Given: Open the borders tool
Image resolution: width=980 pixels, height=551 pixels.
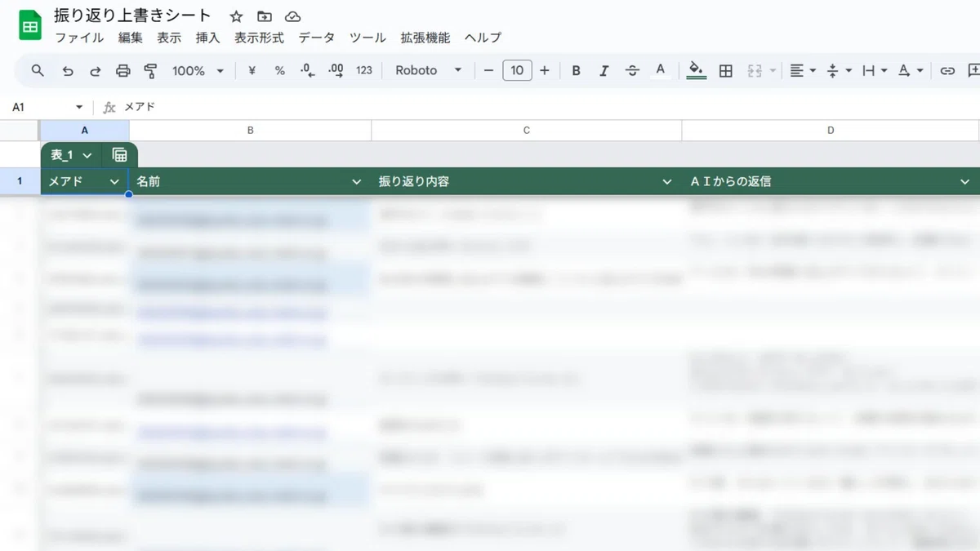Looking at the screenshot, I should pyautogui.click(x=725, y=71).
